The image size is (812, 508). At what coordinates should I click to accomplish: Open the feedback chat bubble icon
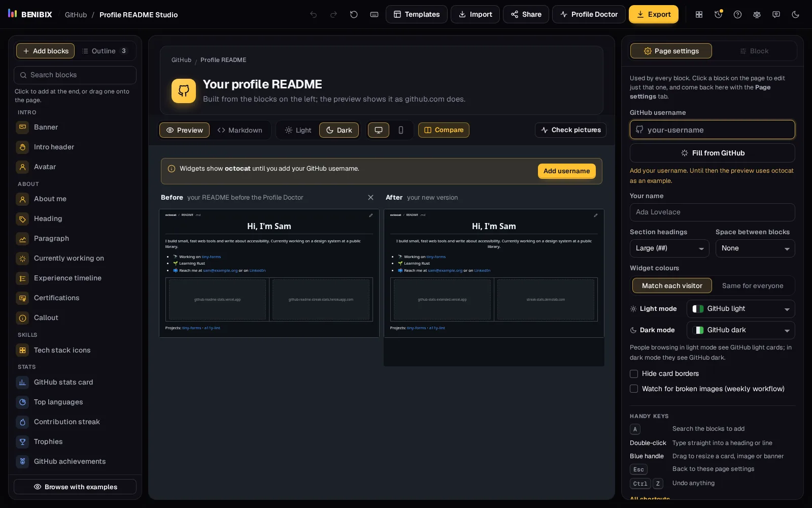coord(776,14)
